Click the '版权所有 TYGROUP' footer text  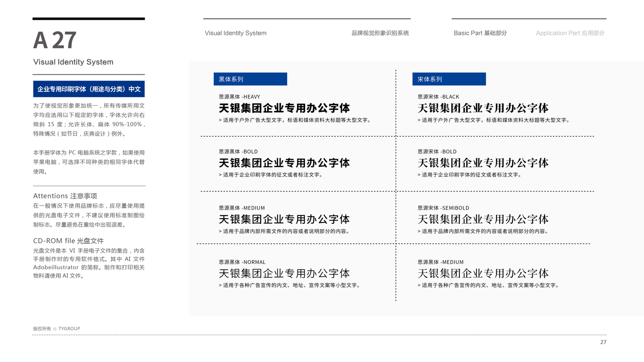click(x=57, y=329)
